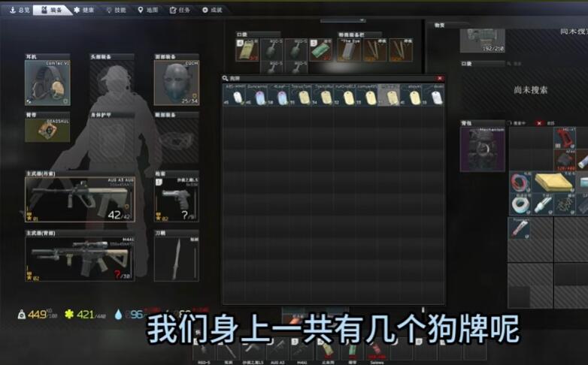Select the CQCM face mask item
The image size is (588, 365).
click(x=176, y=83)
